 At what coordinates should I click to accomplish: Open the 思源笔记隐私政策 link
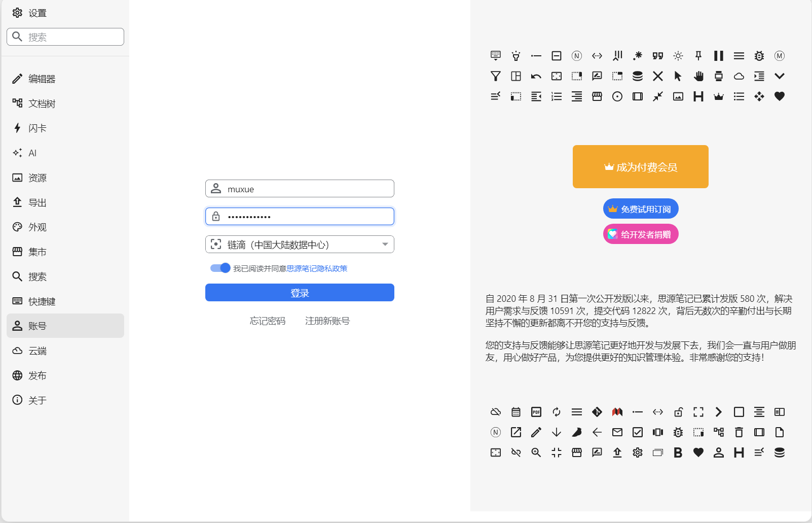coord(317,268)
